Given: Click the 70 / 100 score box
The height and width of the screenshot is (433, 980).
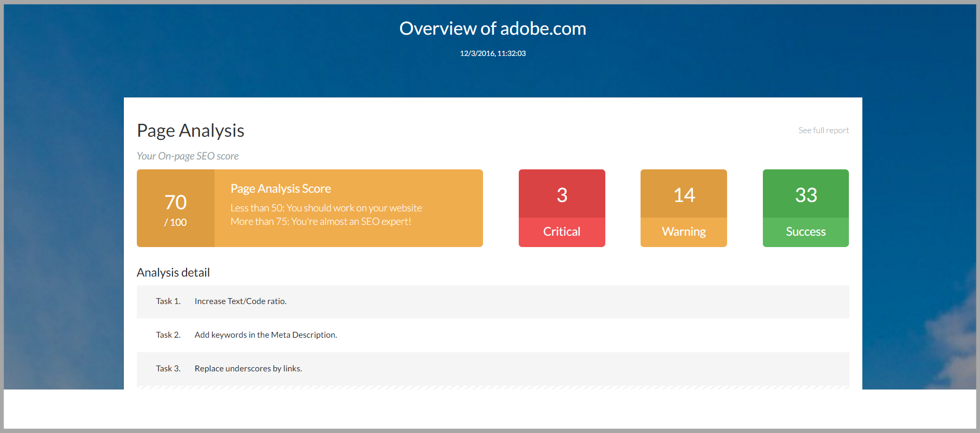Looking at the screenshot, I should [x=176, y=208].
